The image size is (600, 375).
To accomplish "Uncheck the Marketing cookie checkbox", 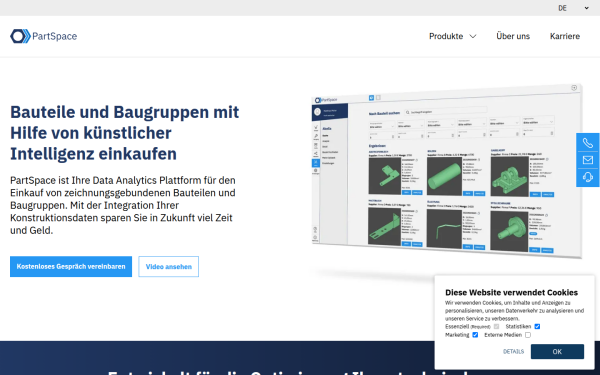I will coord(475,335).
